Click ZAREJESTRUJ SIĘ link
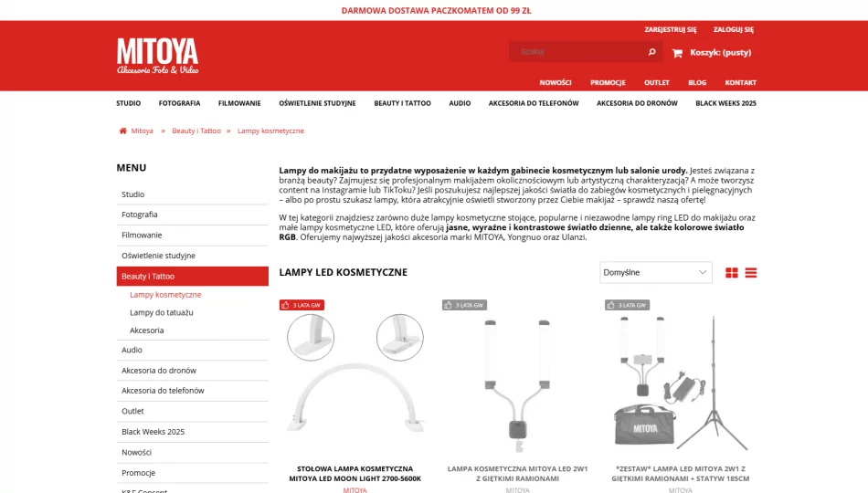 (x=671, y=30)
